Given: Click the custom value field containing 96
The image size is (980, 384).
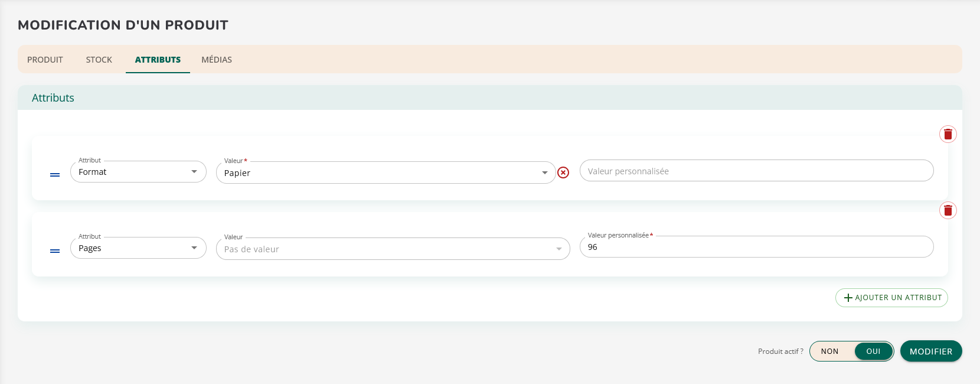Looking at the screenshot, I should tap(756, 247).
